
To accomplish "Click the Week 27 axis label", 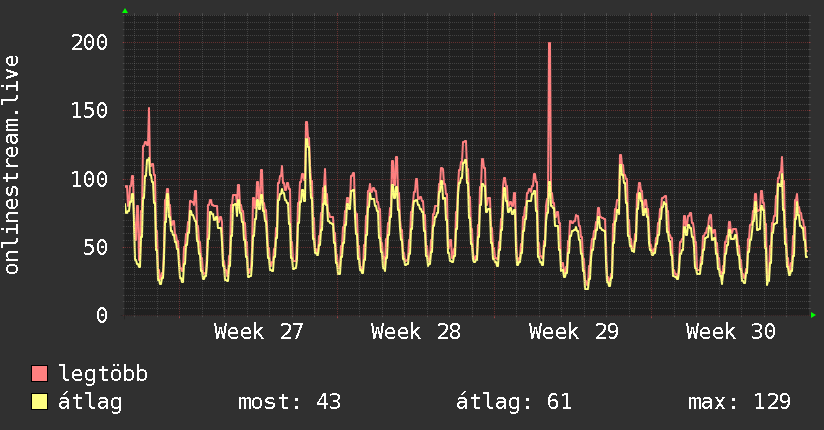I will pyautogui.click(x=259, y=332).
